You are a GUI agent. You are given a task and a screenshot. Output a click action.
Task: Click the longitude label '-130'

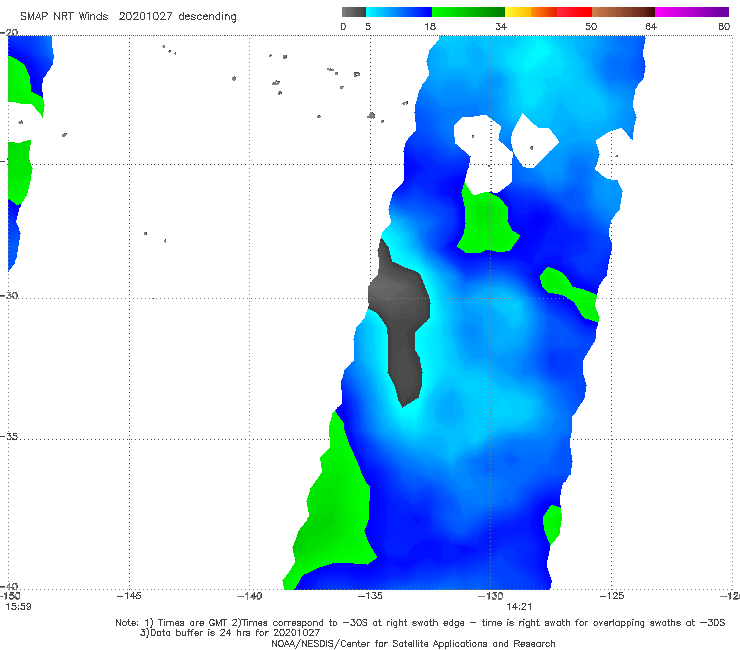tap(490, 596)
